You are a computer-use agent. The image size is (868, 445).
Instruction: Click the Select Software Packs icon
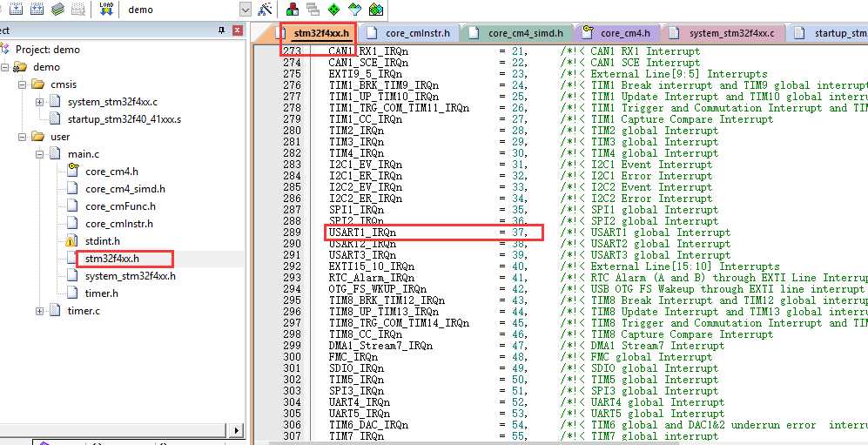355,9
